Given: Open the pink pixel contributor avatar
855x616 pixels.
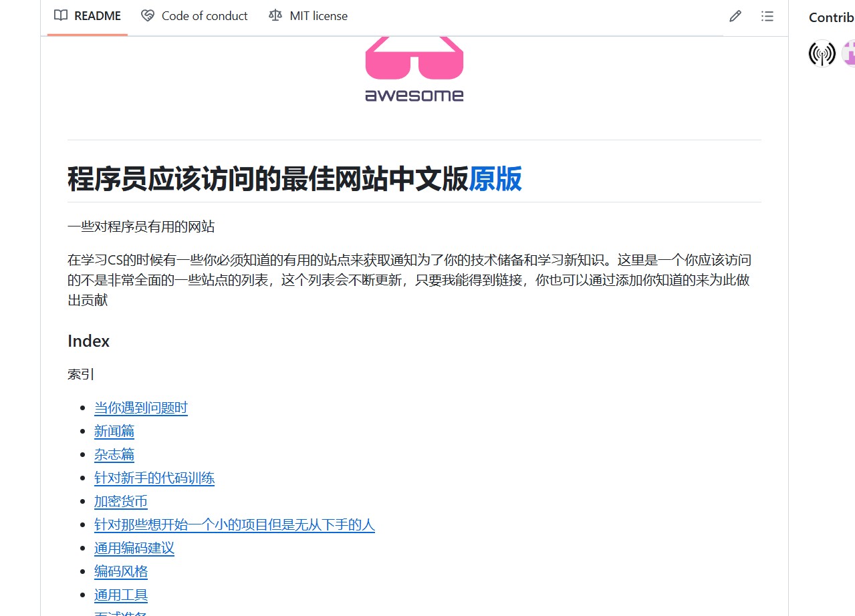Looking at the screenshot, I should pos(848,53).
